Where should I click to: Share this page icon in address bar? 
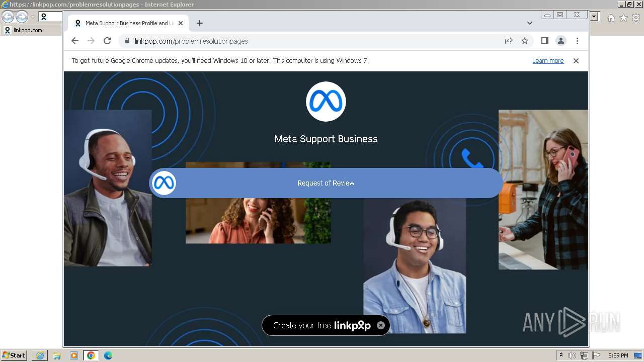[509, 41]
